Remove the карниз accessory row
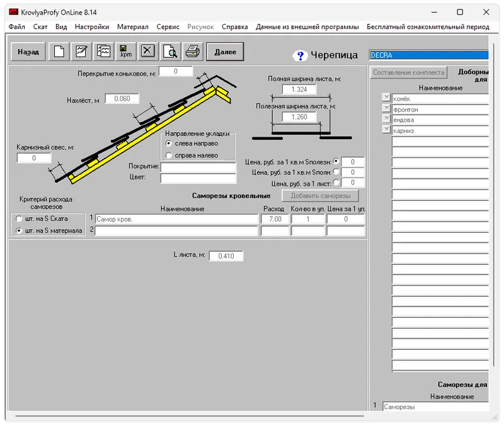The height and width of the screenshot is (428, 504). (x=386, y=129)
